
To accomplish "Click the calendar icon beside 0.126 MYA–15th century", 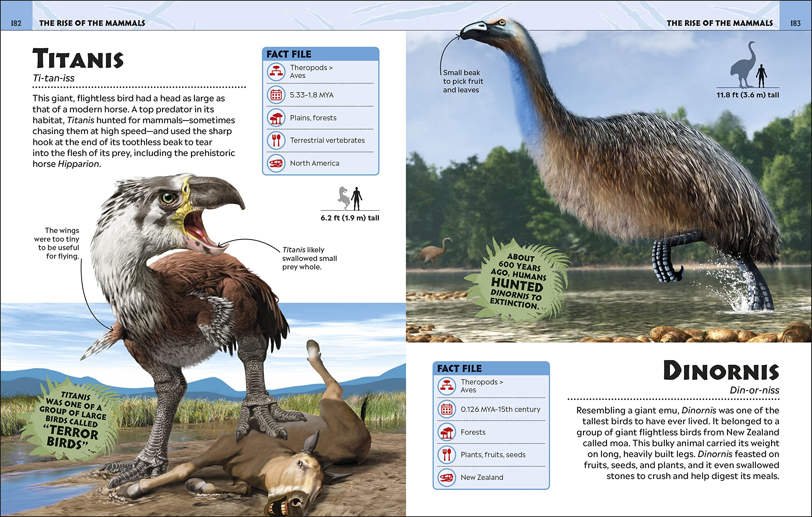I will [447, 409].
